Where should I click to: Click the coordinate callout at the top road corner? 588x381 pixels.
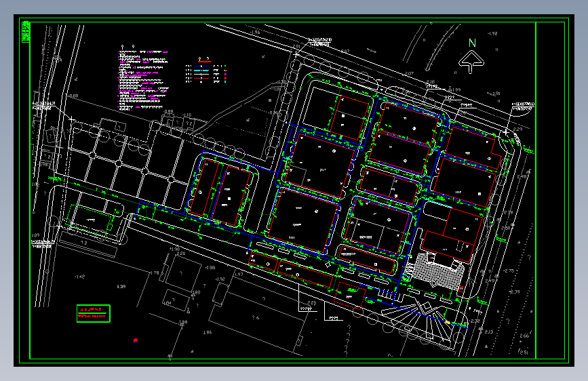[x=320, y=42]
